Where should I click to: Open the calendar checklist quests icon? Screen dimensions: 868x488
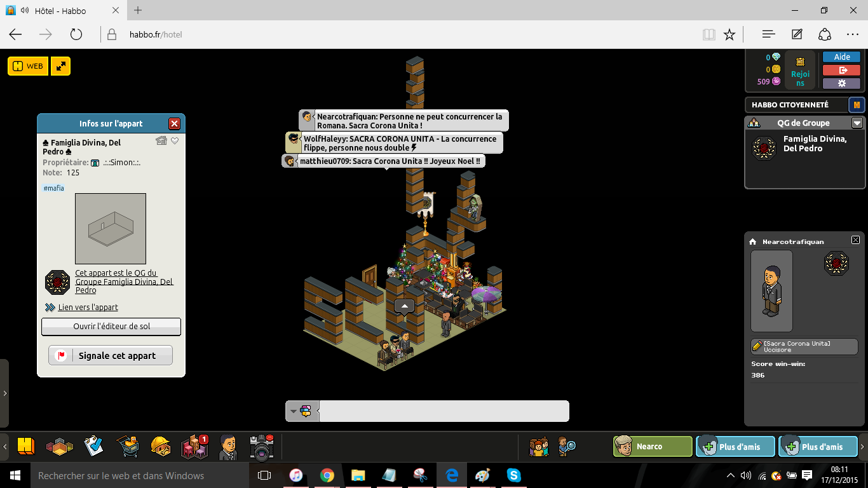tap(93, 446)
